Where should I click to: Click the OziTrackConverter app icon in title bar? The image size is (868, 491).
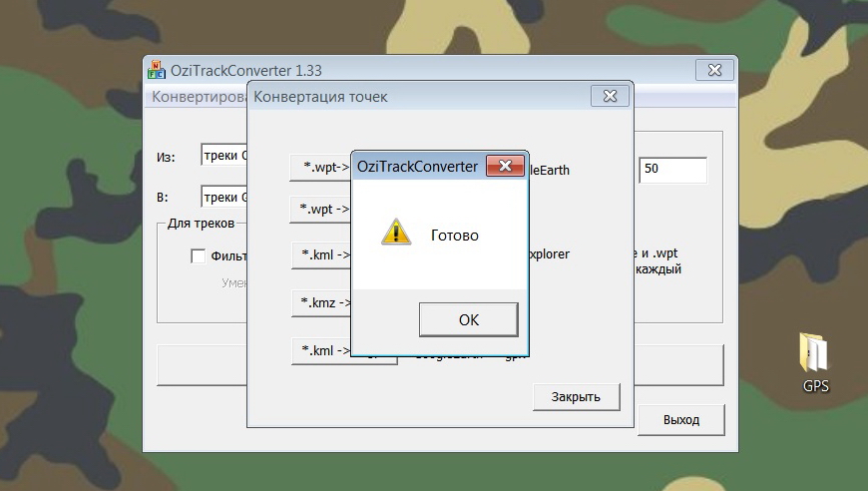157,70
